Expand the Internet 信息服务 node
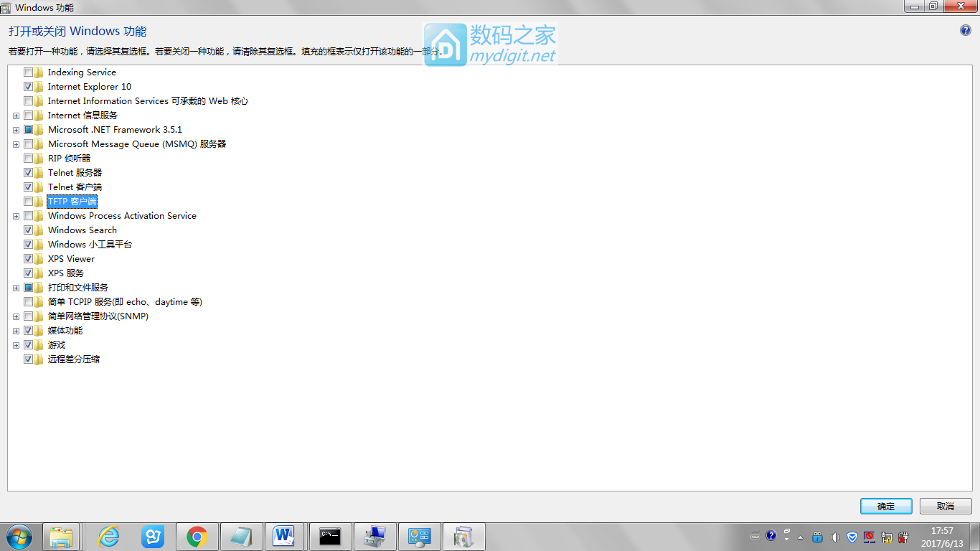The image size is (980, 551). tap(16, 116)
